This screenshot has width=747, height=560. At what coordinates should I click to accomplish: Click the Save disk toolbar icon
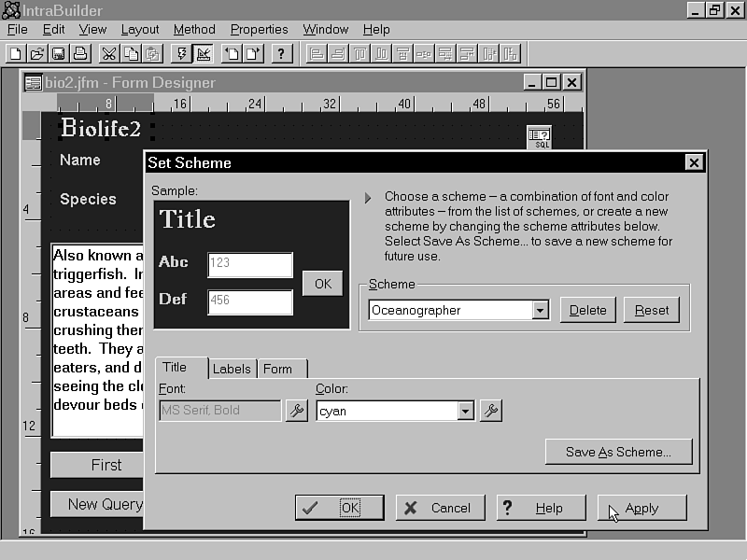click(58, 53)
